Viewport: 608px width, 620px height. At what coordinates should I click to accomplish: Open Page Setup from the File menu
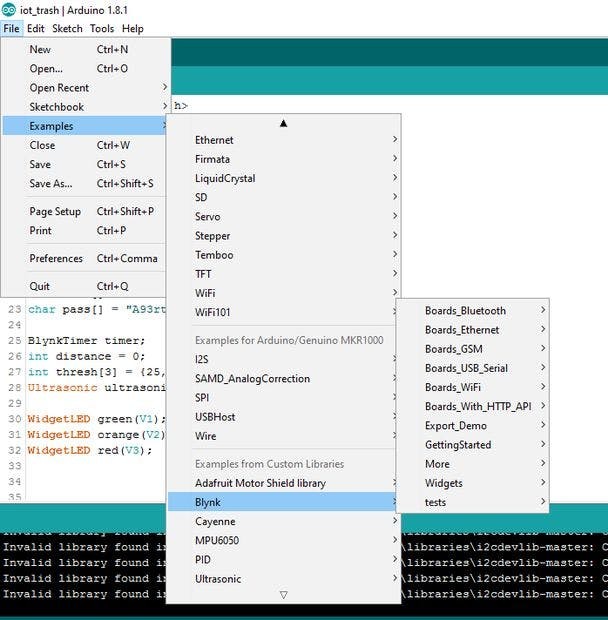(x=85, y=211)
